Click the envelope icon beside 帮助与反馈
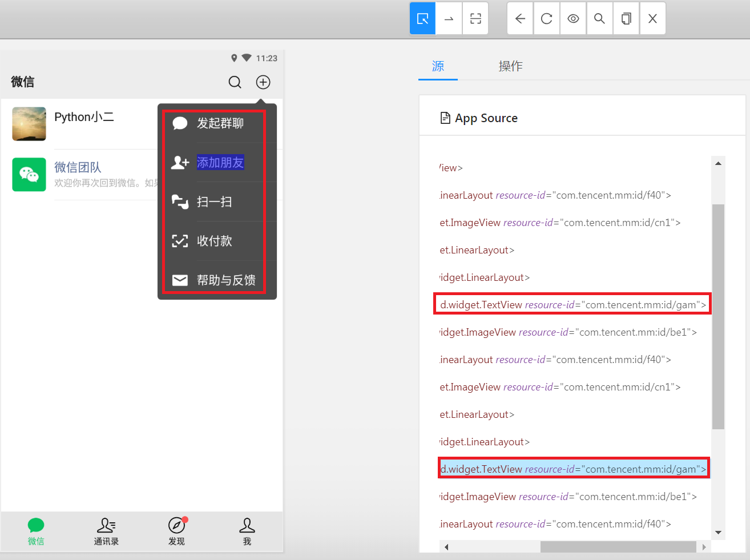Viewport: 750px width, 560px height. (180, 280)
